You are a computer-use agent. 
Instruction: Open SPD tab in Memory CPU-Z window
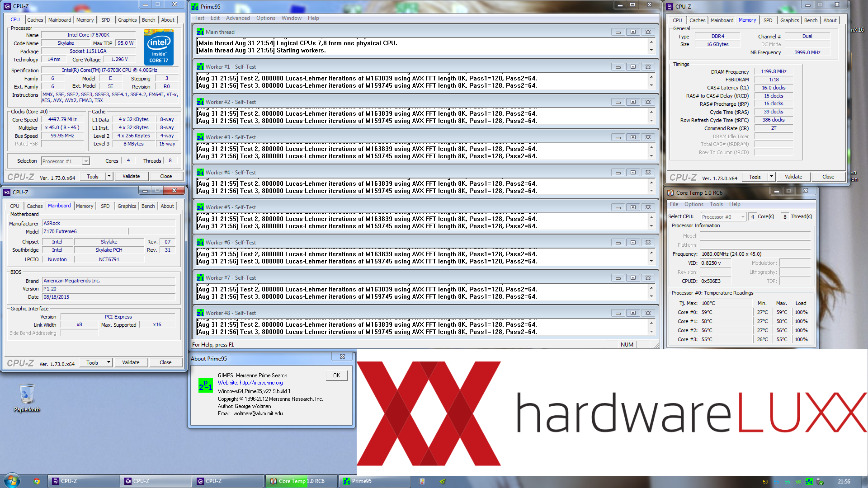pyautogui.click(x=768, y=20)
